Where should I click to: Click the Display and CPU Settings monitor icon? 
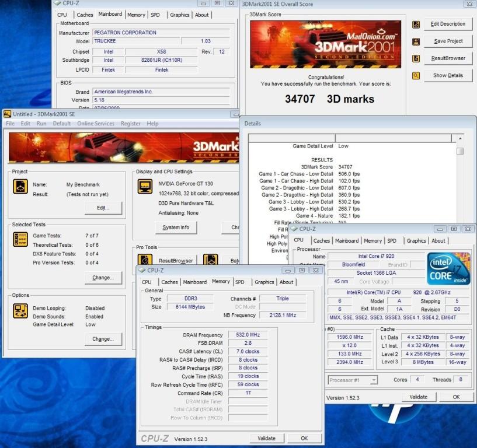tap(145, 186)
